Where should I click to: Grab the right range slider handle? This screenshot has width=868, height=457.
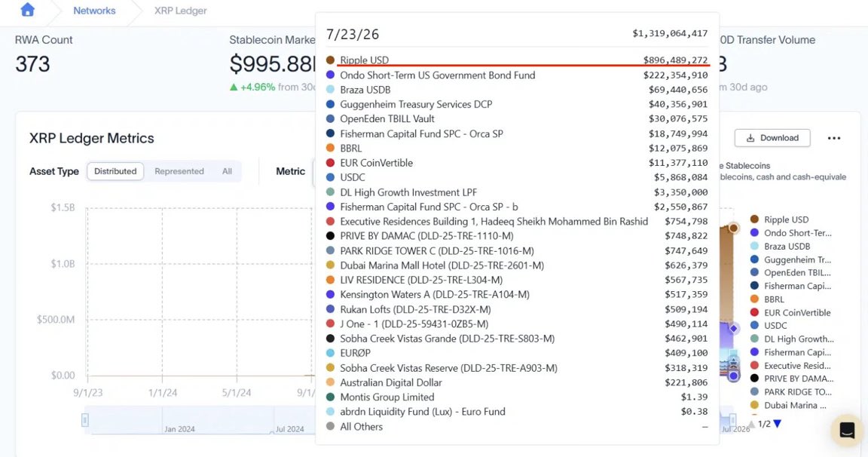732,421
